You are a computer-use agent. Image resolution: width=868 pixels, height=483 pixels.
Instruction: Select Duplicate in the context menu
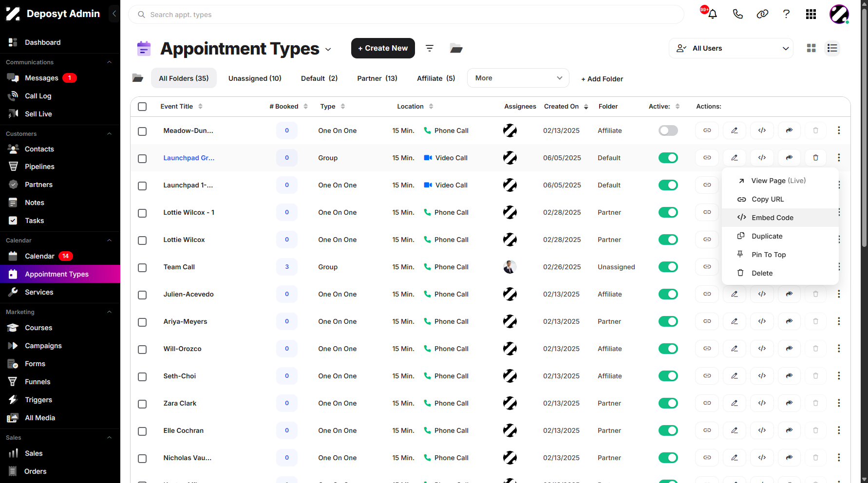coord(780,236)
